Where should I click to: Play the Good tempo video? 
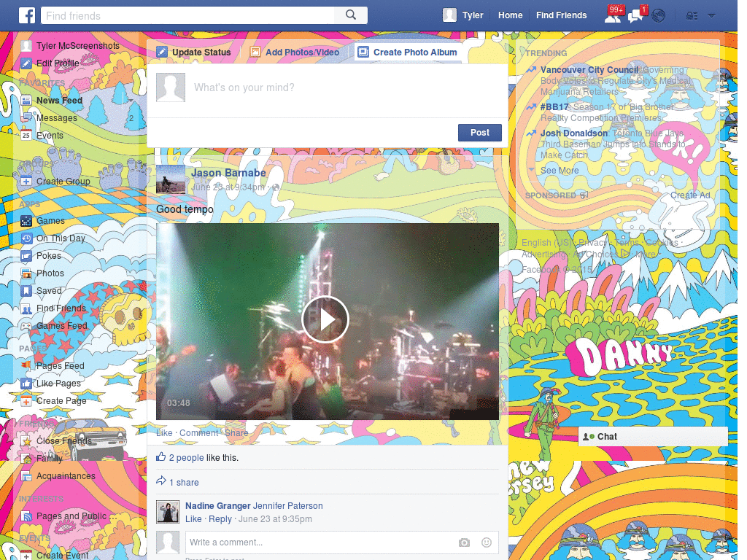point(325,319)
